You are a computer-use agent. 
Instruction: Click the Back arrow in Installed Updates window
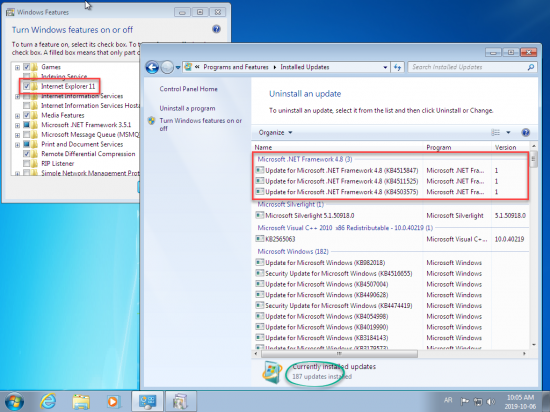point(152,67)
